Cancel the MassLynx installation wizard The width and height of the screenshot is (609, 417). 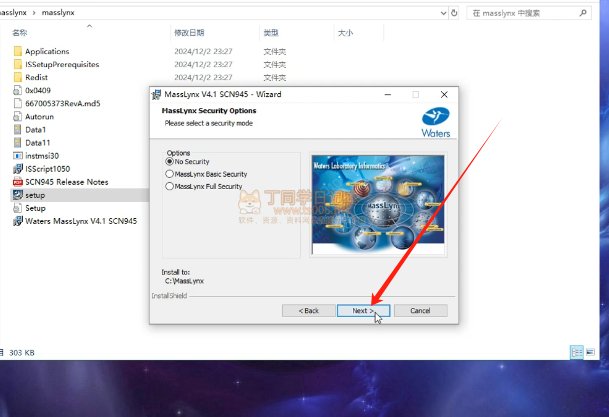pos(420,311)
